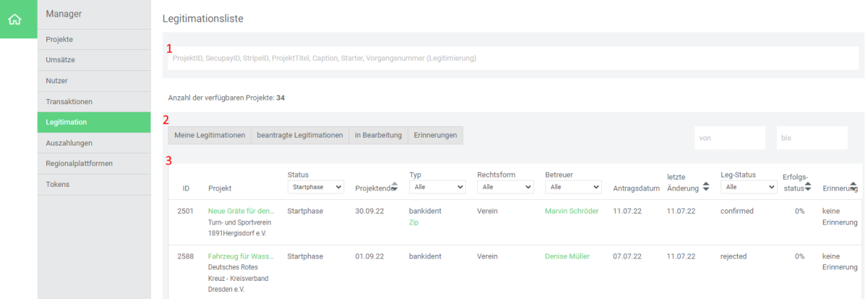Open the Typ filter dropdown
The image size is (868, 299).
tap(437, 187)
